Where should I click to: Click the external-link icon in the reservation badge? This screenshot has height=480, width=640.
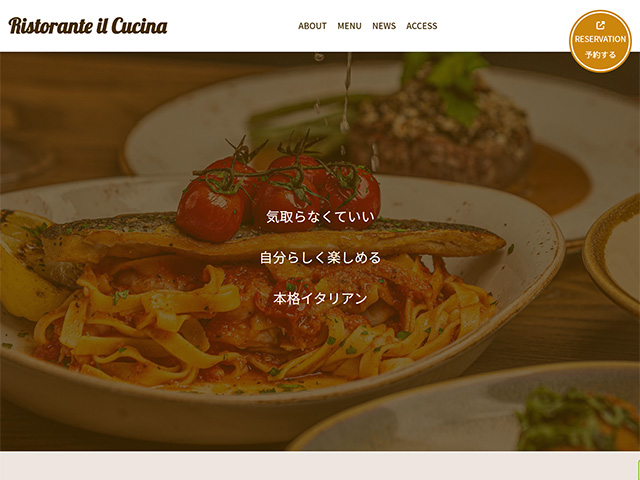600,25
